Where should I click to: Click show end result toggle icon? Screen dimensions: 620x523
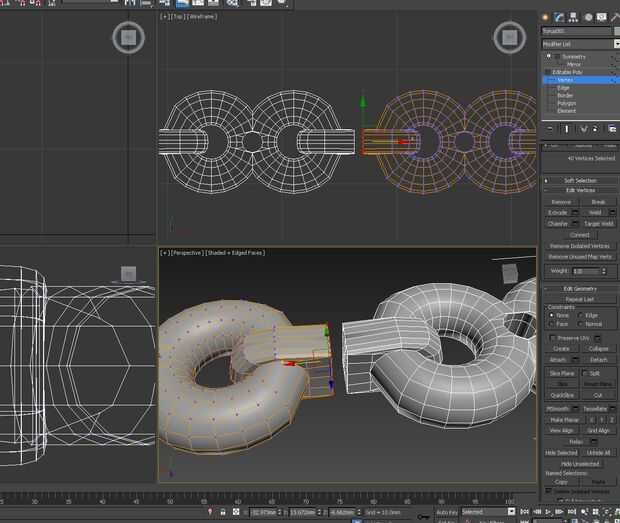[565, 129]
